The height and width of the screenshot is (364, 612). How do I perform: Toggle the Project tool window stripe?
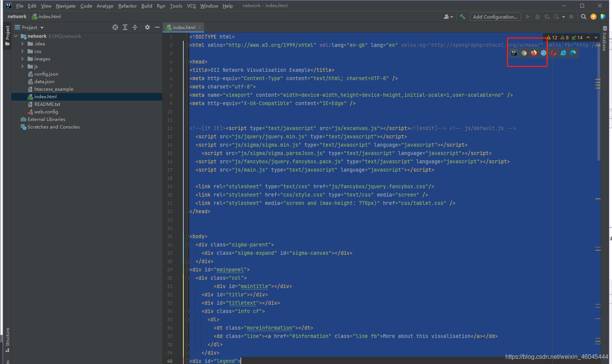coord(7,36)
